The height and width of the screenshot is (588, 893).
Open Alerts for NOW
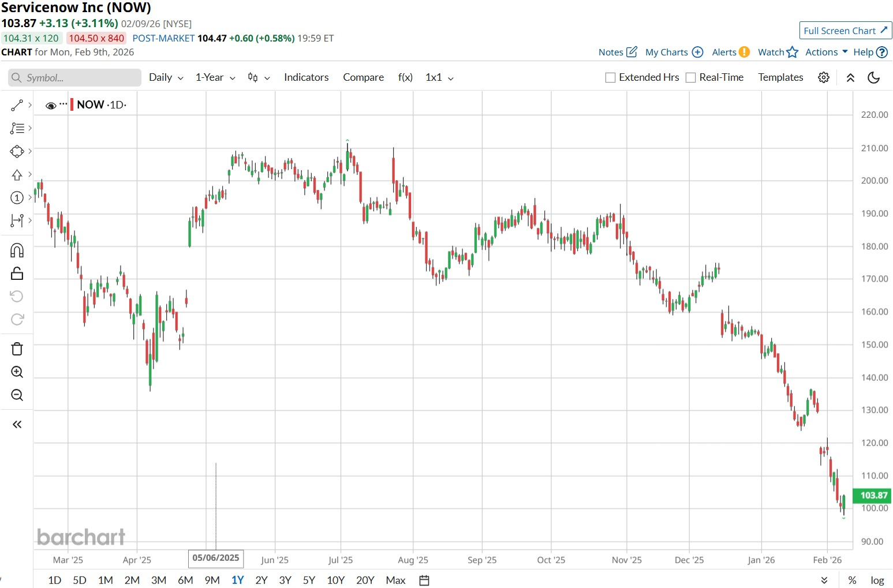click(x=731, y=52)
